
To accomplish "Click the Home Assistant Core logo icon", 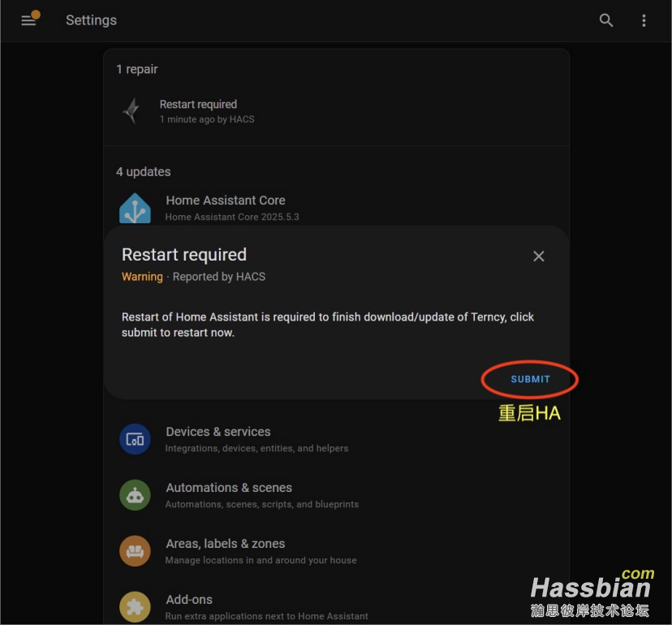I will (135, 208).
